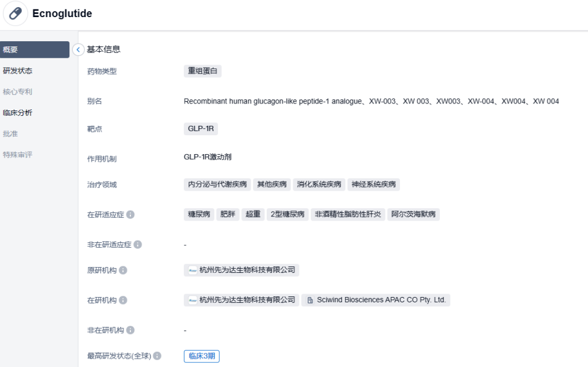The width and height of the screenshot is (588, 367).
Task: Click the 临床3期 status badge
Action: click(201, 356)
